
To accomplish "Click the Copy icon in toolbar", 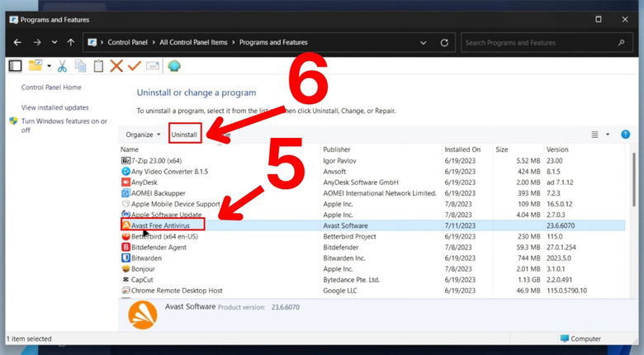I will click(81, 65).
